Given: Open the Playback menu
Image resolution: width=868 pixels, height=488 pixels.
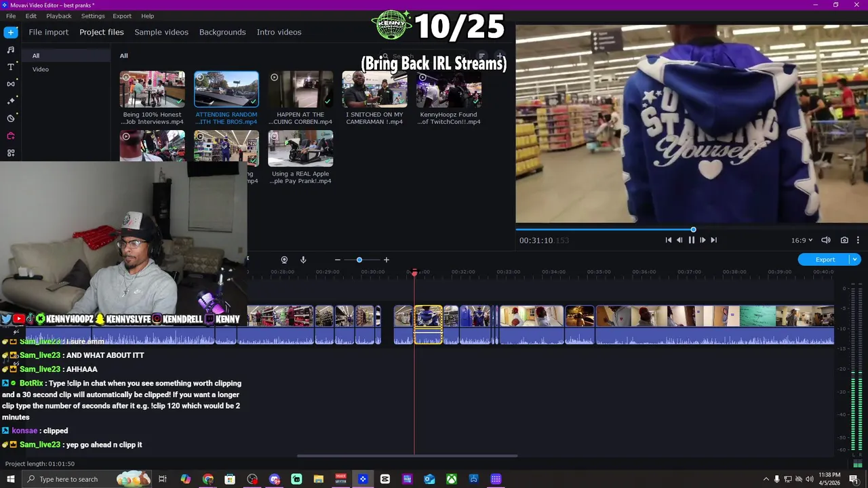Looking at the screenshot, I should tap(59, 16).
